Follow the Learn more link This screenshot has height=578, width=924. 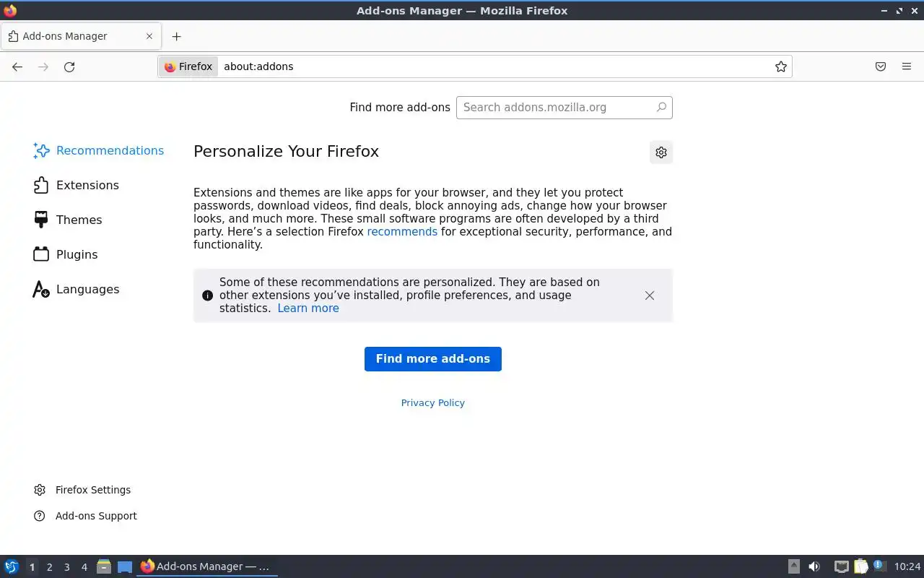(308, 309)
